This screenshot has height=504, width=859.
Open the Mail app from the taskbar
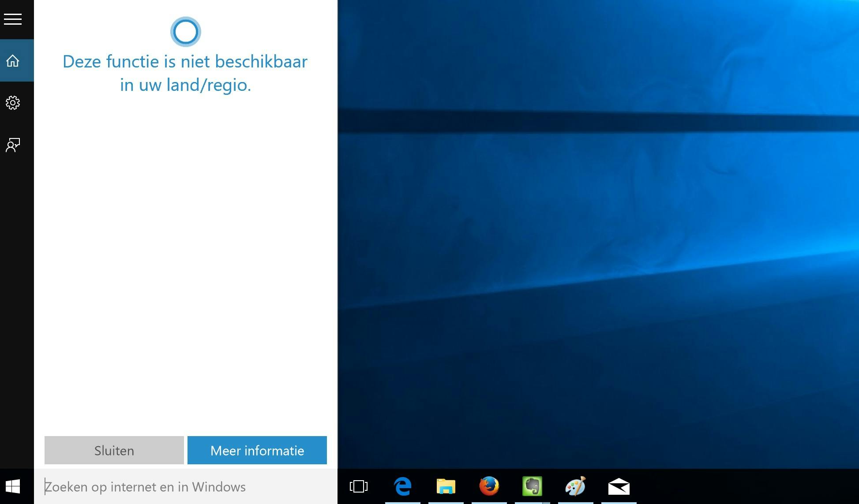[619, 487]
